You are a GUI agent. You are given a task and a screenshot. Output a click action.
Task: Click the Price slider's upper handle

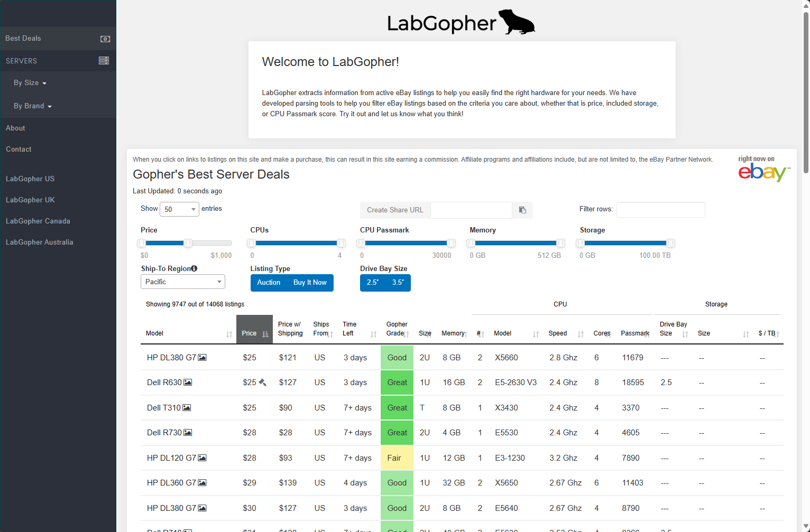pos(188,243)
